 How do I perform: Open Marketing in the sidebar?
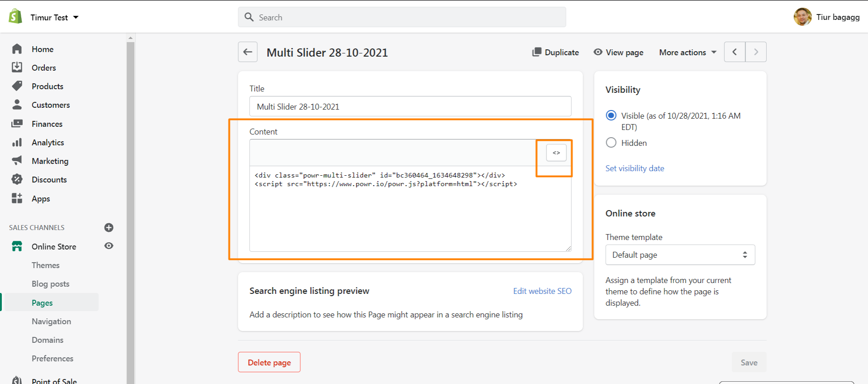[x=50, y=161]
